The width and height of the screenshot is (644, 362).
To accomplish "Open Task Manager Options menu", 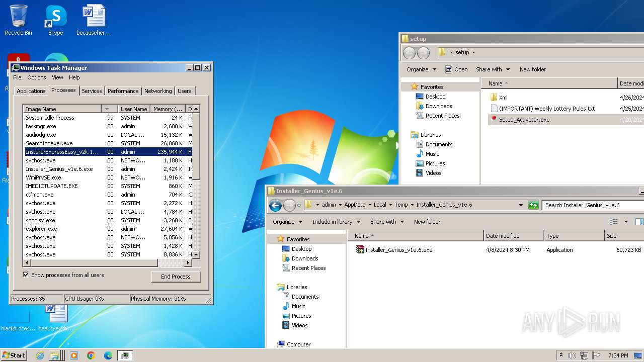I will pyautogui.click(x=37, y=77).
